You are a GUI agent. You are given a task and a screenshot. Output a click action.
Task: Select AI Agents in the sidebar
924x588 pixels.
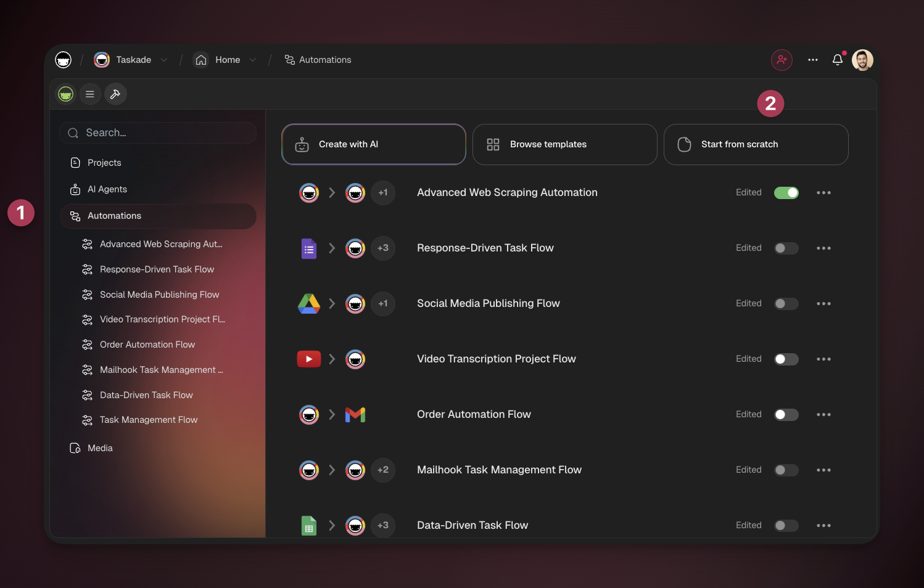click(x=107, y=189)
